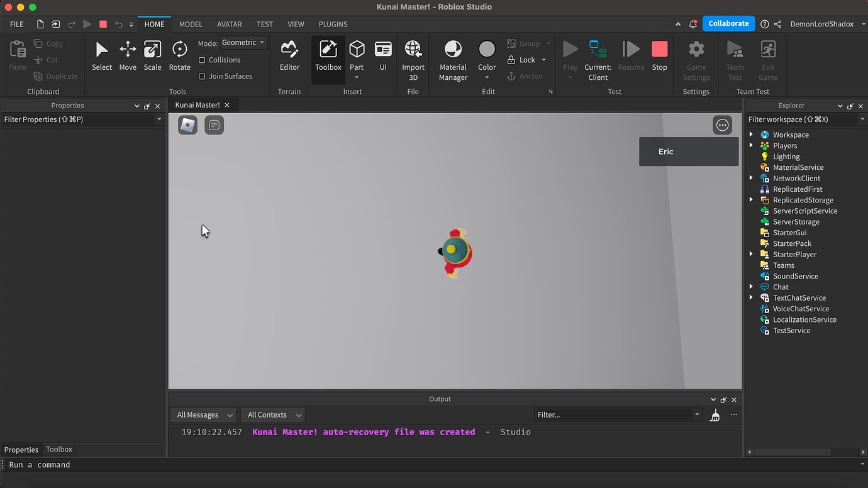Click Import 3D globe icon
The height and width of the screenshot is (488, 868).
pyautogui.click(x=413, y=48)
